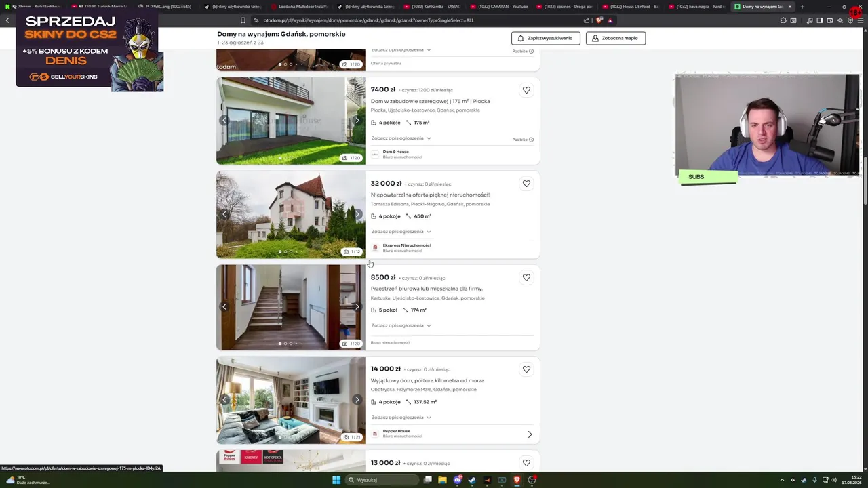868x488 pixels.
Task: Open the Pepper House agency name link
Action: click(396, 431)
